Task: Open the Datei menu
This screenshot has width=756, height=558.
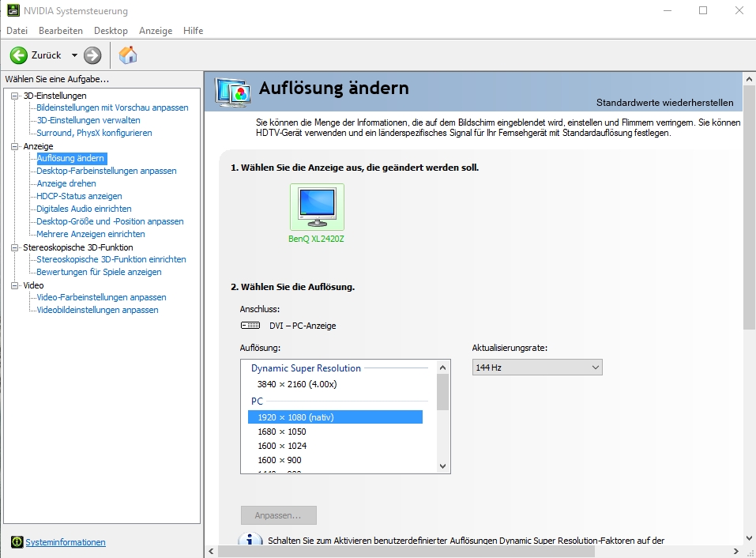Action: click(17, 30)
